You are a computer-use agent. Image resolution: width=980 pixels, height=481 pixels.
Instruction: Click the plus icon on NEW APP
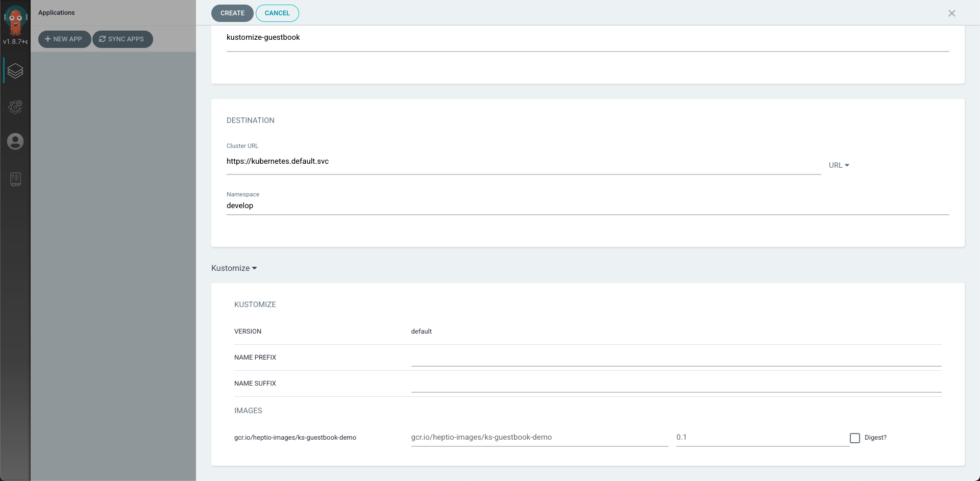[x=47, y=39]
